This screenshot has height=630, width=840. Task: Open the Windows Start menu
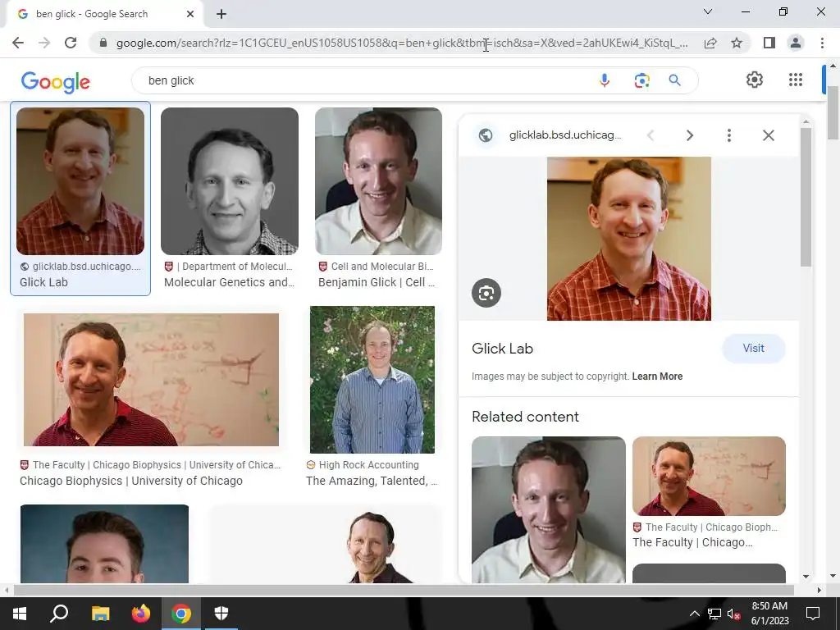click(x=20, y=614)
